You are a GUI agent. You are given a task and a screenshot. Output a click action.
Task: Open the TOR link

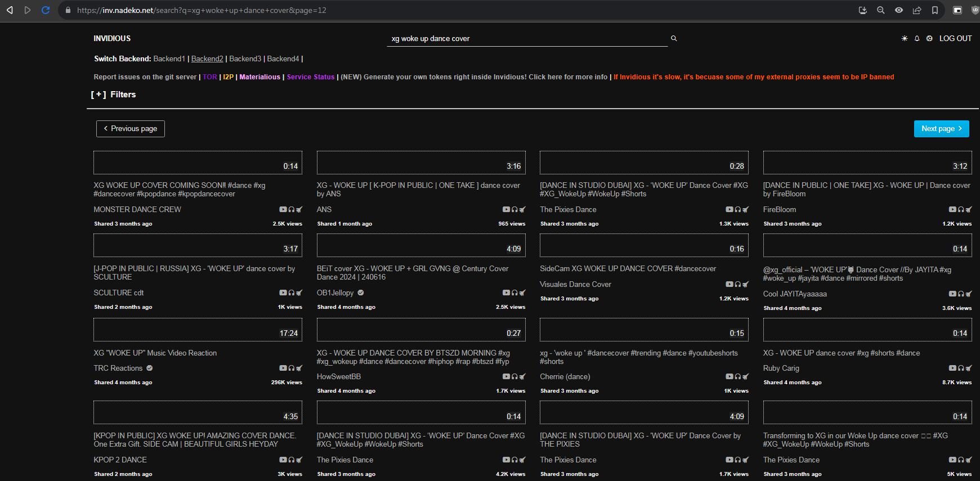pyautogui.click(x=210, y=77)
